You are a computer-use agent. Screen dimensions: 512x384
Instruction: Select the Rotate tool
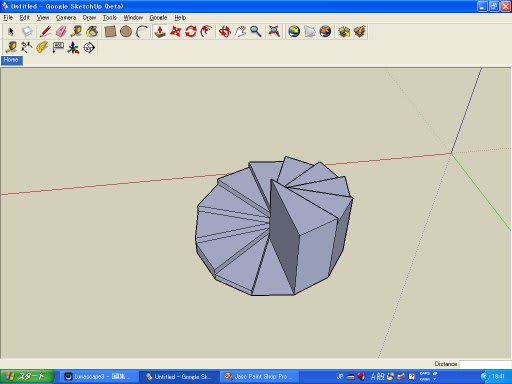tap(191, 32)
